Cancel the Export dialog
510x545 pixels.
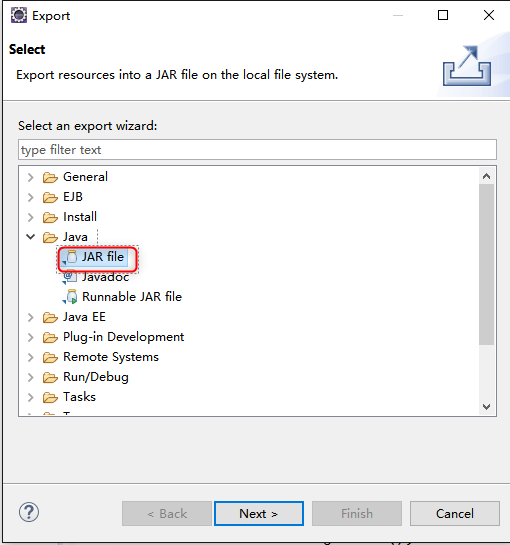[x=455, y=513]
